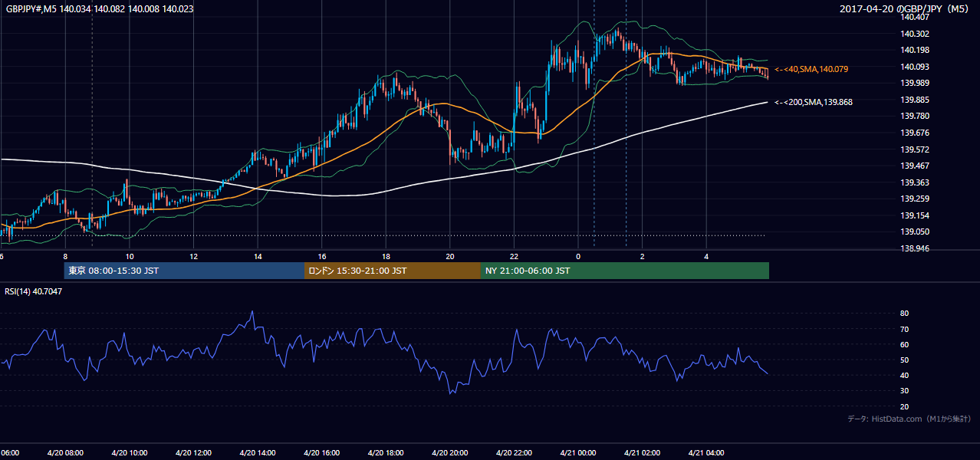Click the RSI 30 level label

pos(904,391)
